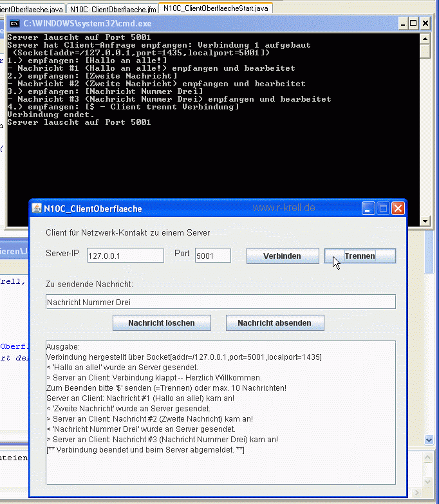Image resolution: width=439 pixels, height=504 pixels.
Task: Maximize the cmd.exe console window
Action: [413, 23]
